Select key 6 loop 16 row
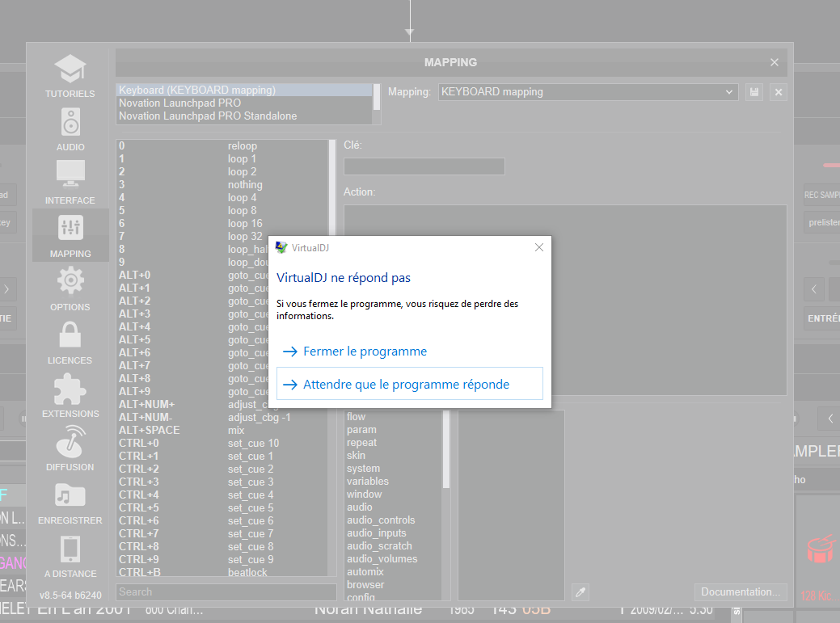This screenshot has width=840, height=623. (x=222, y=223)
